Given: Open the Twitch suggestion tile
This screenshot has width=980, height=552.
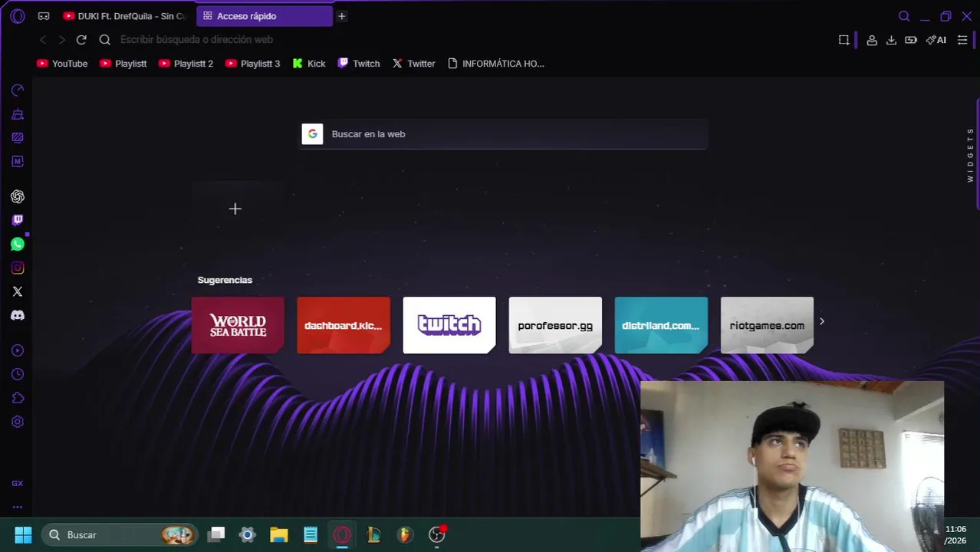Looking at the screenshot, I should (x=449, y=326).
